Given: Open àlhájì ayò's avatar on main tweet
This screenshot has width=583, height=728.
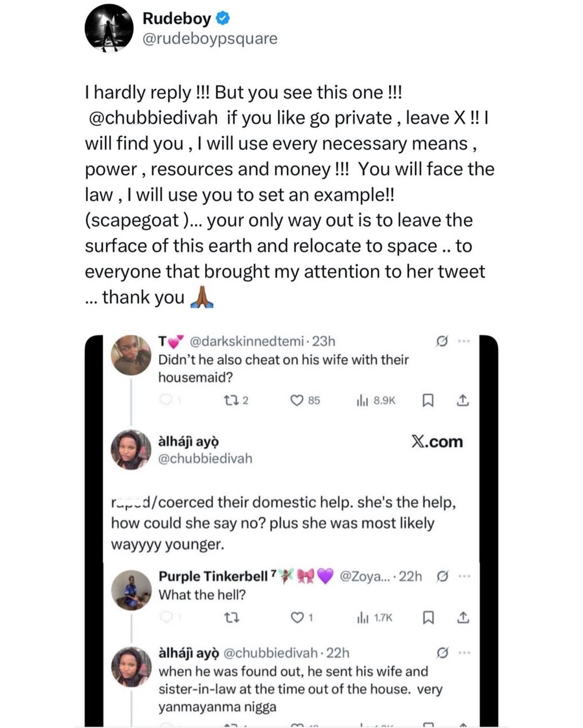Looking at the screenshot, I should tap(131, 450).
